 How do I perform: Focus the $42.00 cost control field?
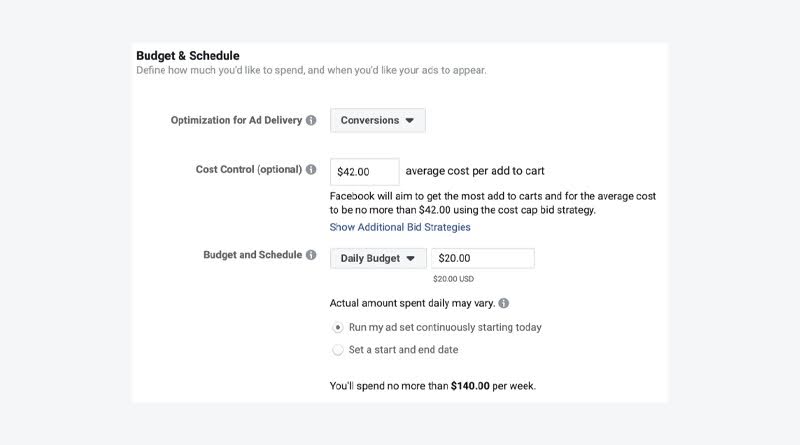[x=365, y=171]
